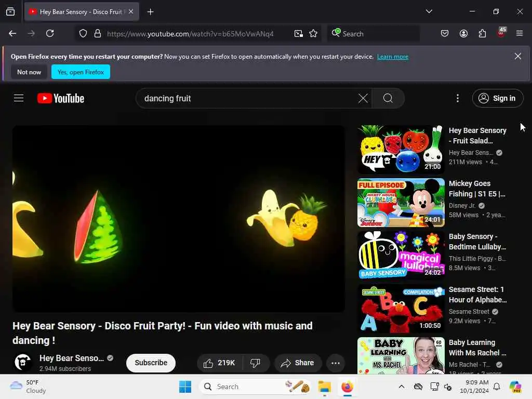
Task: Open the weather widget showing 50°F Cloudy
Action: coord(28,387)
